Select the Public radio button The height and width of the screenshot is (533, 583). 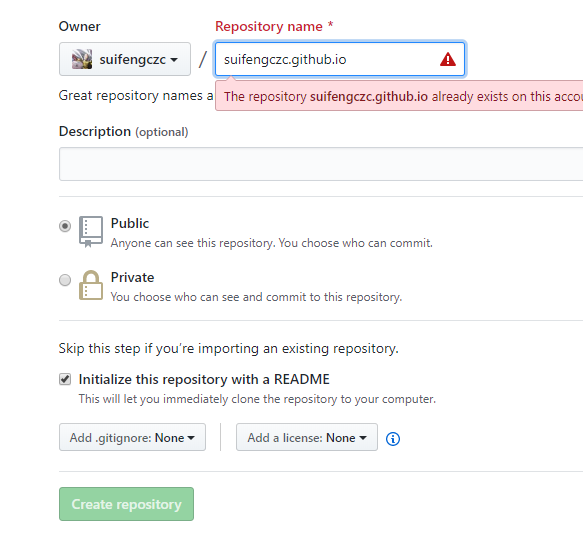click(65, 226)
